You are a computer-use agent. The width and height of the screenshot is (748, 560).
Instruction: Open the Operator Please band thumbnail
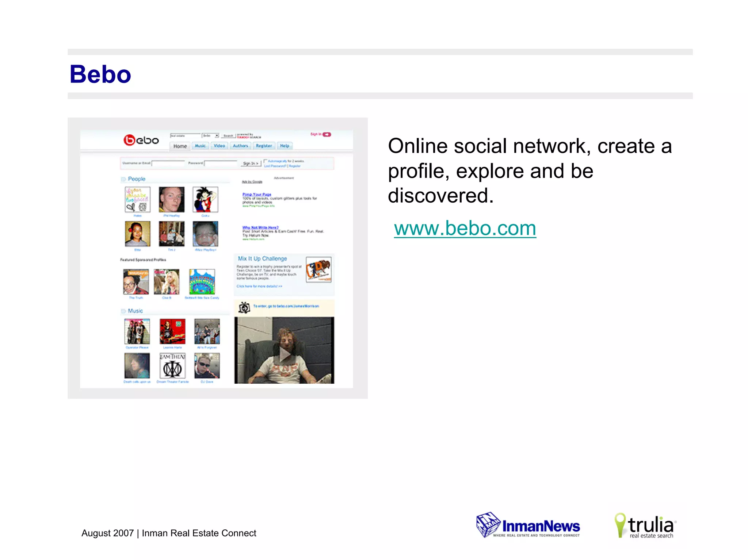point(137,331)
